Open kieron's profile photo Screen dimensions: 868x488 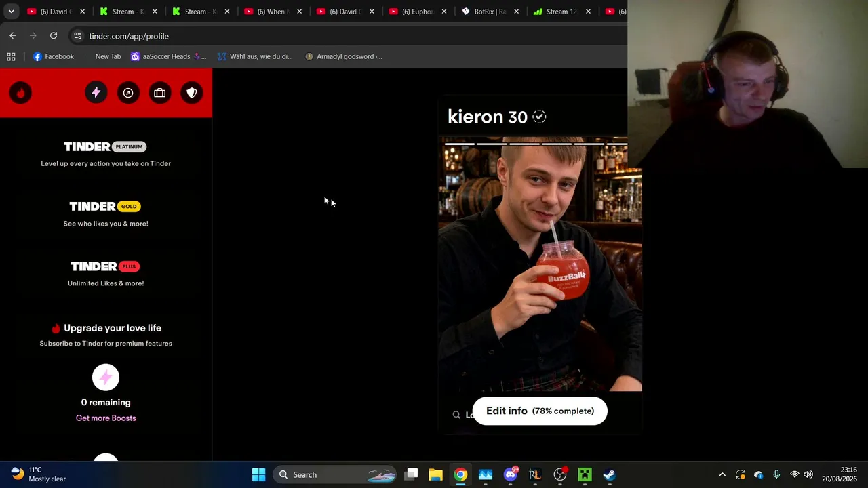pyautogui.click(x=540, y=264)
